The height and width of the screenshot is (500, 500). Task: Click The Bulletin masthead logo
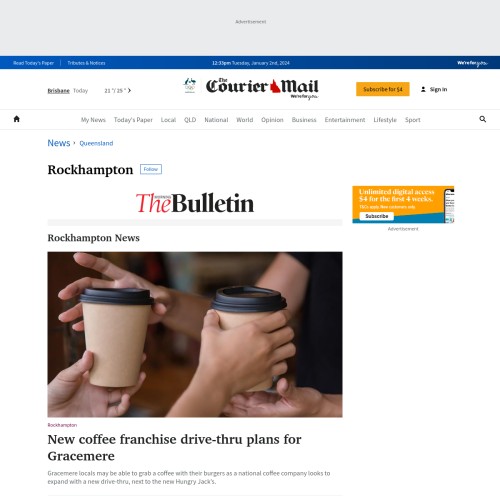(x=195, y=203)
